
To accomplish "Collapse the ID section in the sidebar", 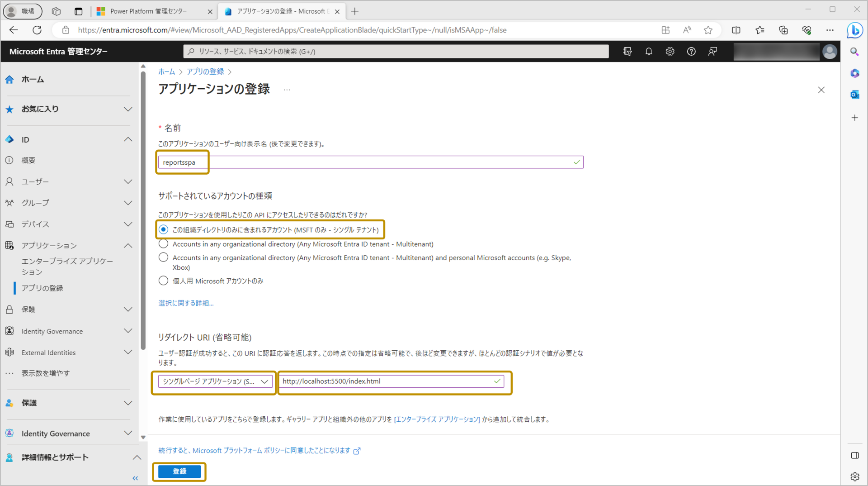I will [128, 139].
